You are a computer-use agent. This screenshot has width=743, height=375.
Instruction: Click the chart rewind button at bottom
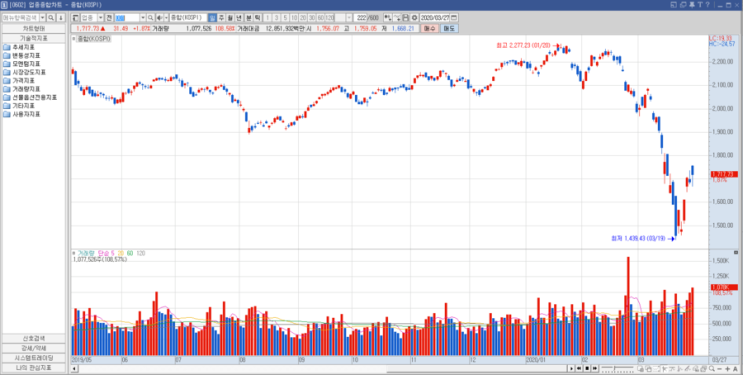pos(579,368)
